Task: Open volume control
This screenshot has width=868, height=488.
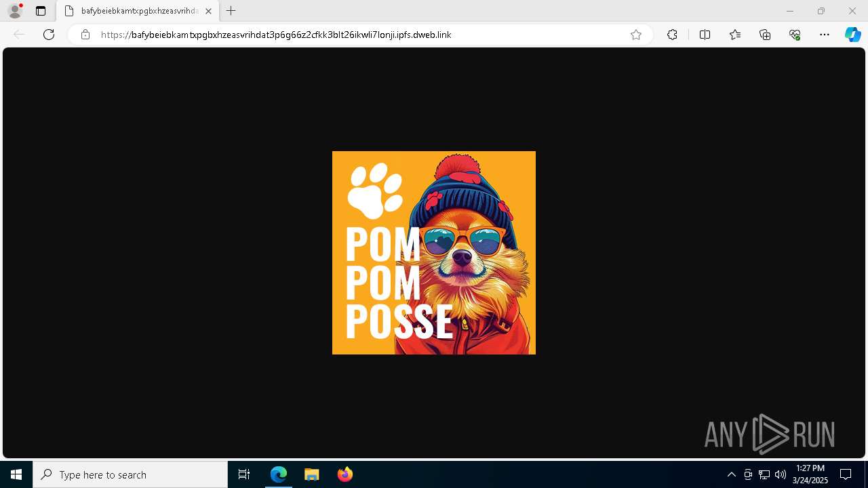Action: 781,474
